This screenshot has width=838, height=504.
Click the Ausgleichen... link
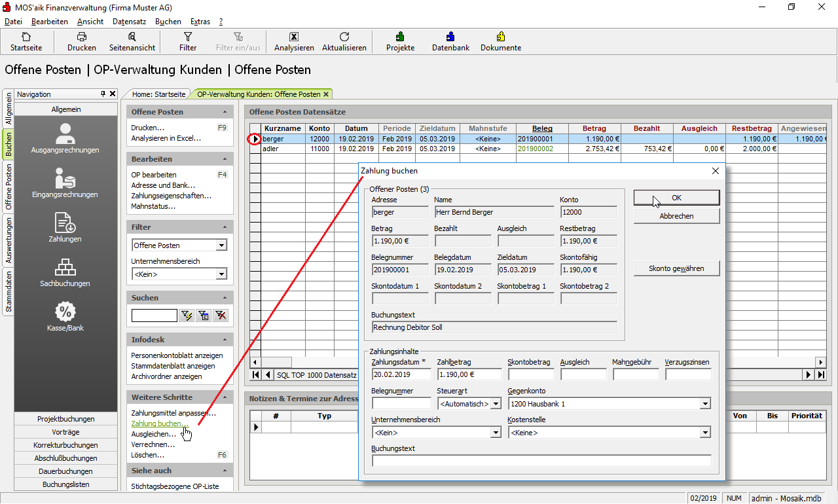(x=153, y=434)
